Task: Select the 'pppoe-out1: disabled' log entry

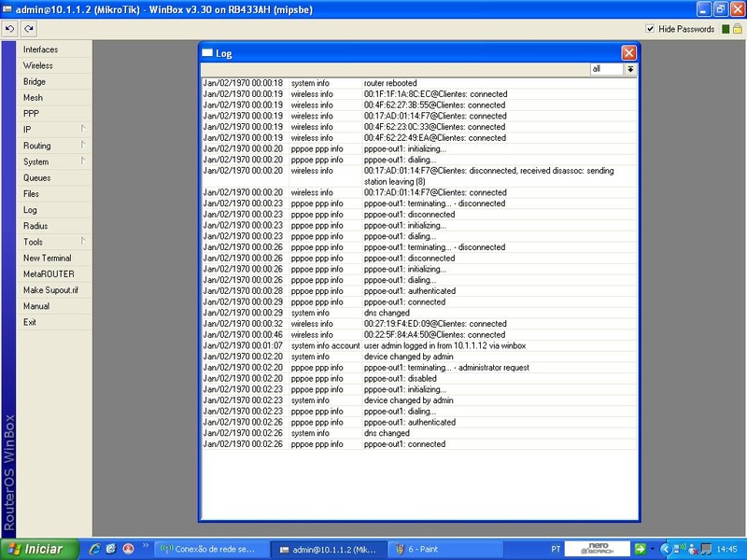Action: [x=419, y=379]
